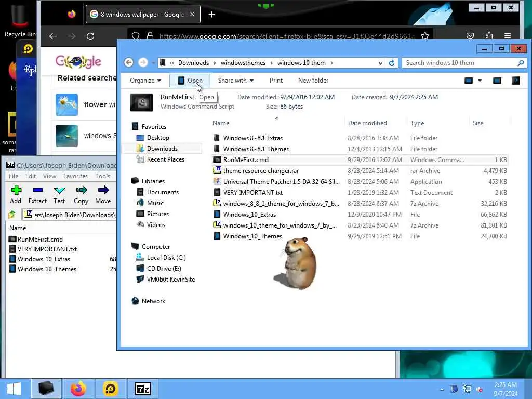Click the Extract button in 7-Zip
This screenshot has height=399, width=532.
pos(37,195)
